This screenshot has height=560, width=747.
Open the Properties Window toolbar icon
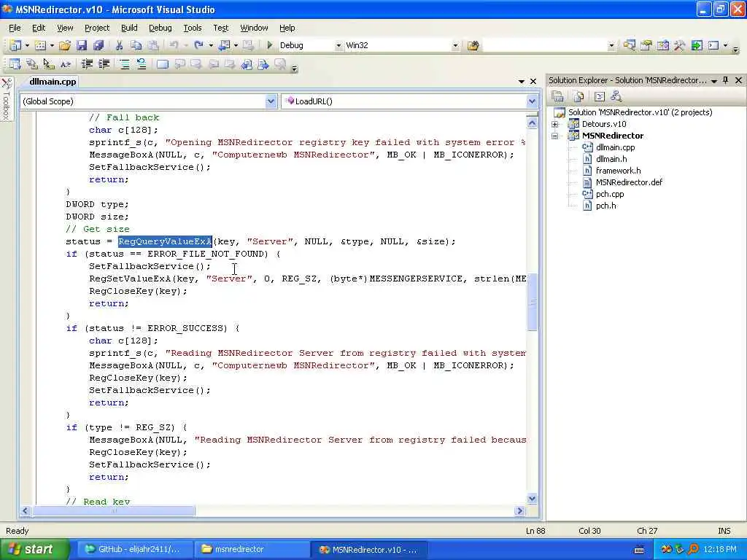click(646, 45)
